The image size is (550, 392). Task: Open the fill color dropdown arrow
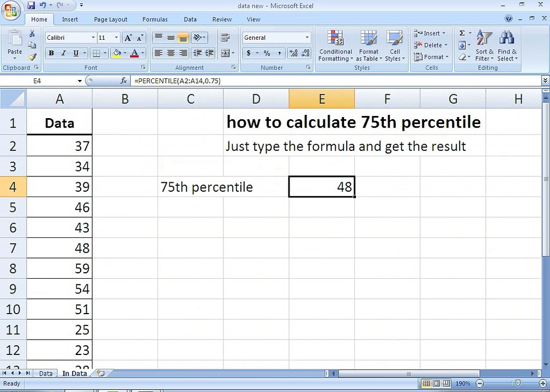(x=125, y=53)
